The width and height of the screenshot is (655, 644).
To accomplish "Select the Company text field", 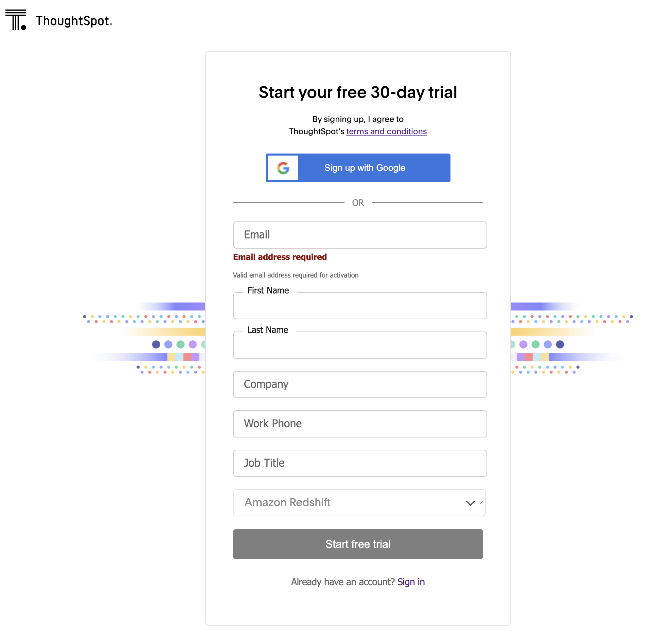I will click(360, 384).
